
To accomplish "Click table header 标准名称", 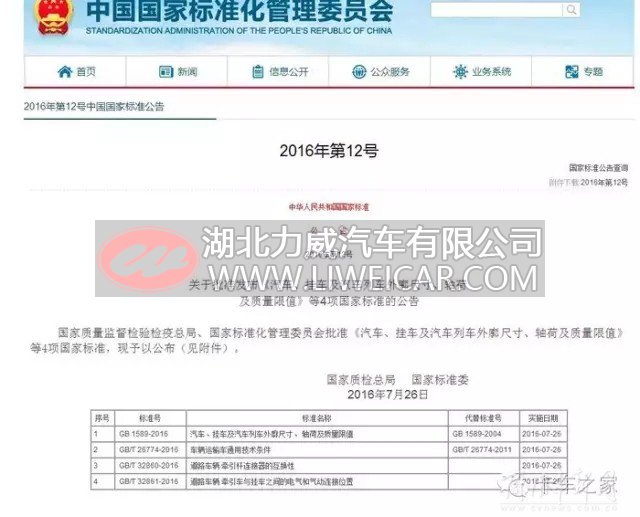I will [x=316, y=418].
